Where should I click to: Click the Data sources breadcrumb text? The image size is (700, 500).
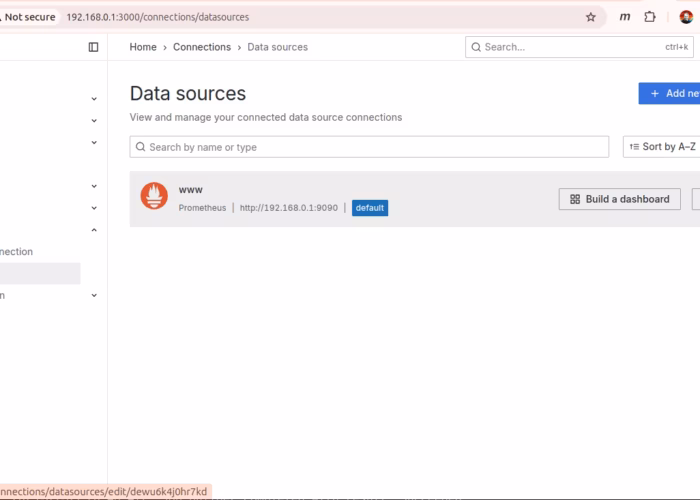[277, 47]
